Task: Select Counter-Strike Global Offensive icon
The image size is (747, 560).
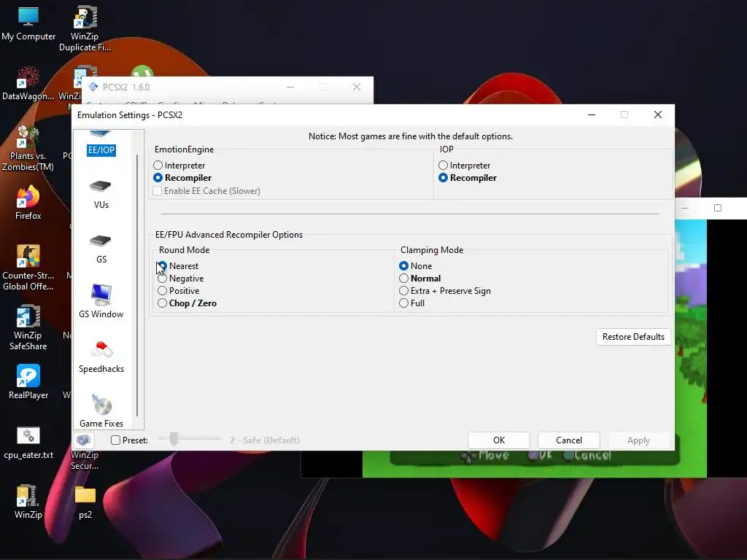Action: [28, 268]
